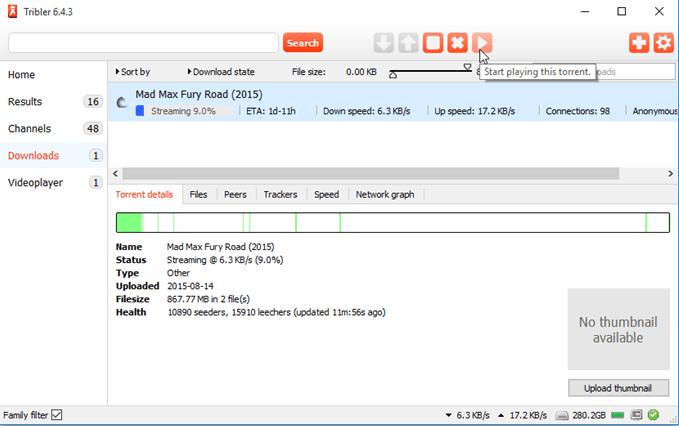Toggle the Family filter checkbox
This screenshot has width=679, height=426.
pyautogui.click(x=57, y=415)
